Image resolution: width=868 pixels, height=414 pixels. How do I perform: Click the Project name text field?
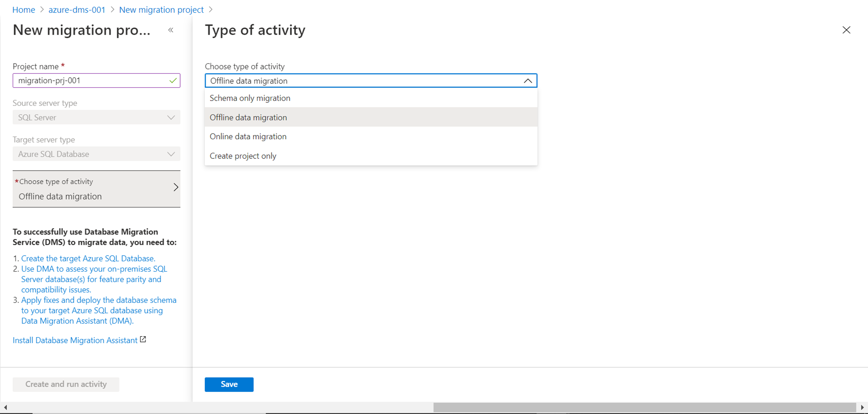pyautogui.click(x=91, y=81)
